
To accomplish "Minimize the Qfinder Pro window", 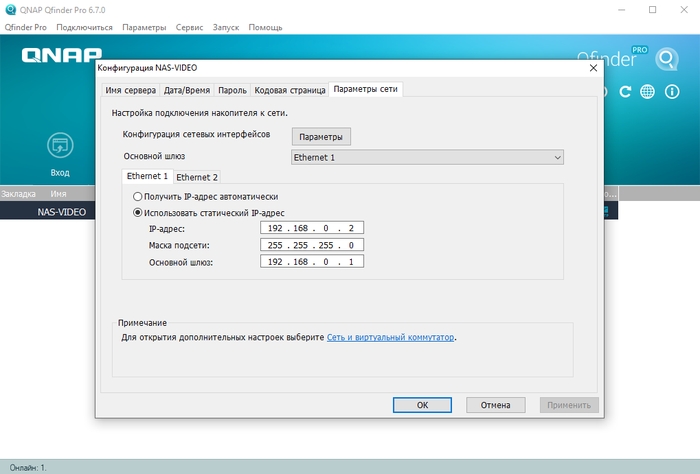I will pyautogui.click(x=621, y=10).
